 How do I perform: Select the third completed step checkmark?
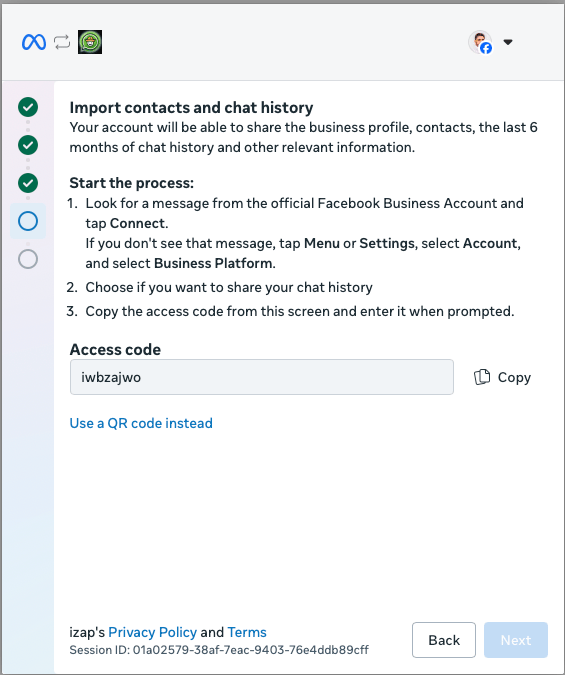click(x=28, y=183)
